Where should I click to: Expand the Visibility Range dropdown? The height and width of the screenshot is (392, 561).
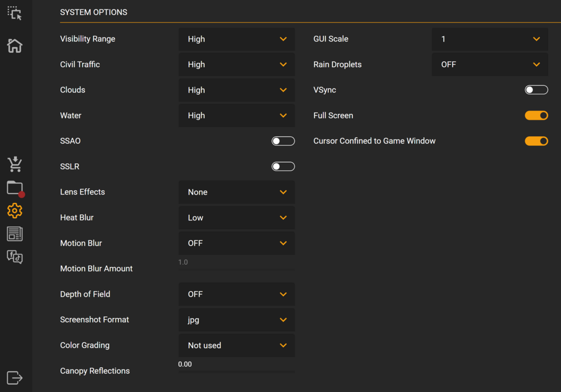236,39
